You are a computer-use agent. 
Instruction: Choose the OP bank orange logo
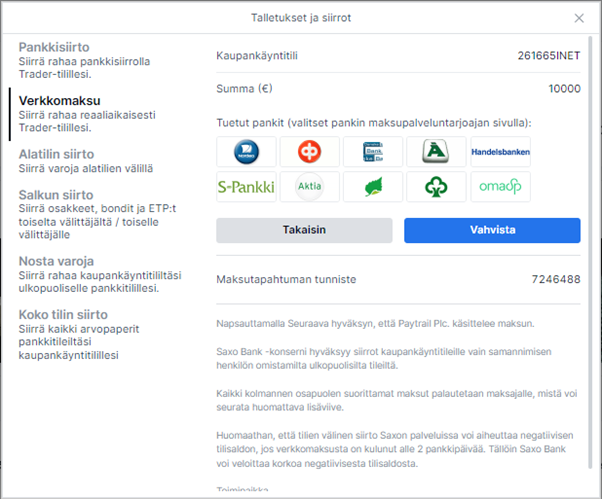(x=309, y=152)
